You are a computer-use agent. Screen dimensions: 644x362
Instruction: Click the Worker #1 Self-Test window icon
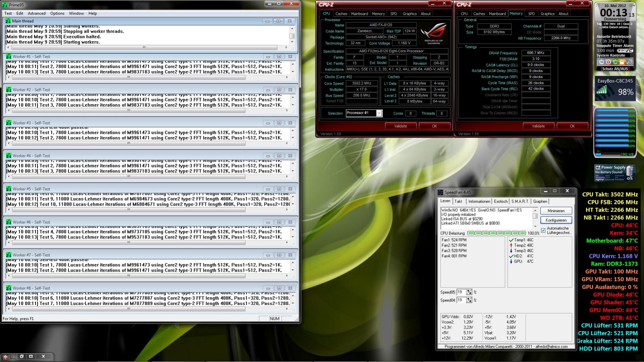click(x=9, y=56)
